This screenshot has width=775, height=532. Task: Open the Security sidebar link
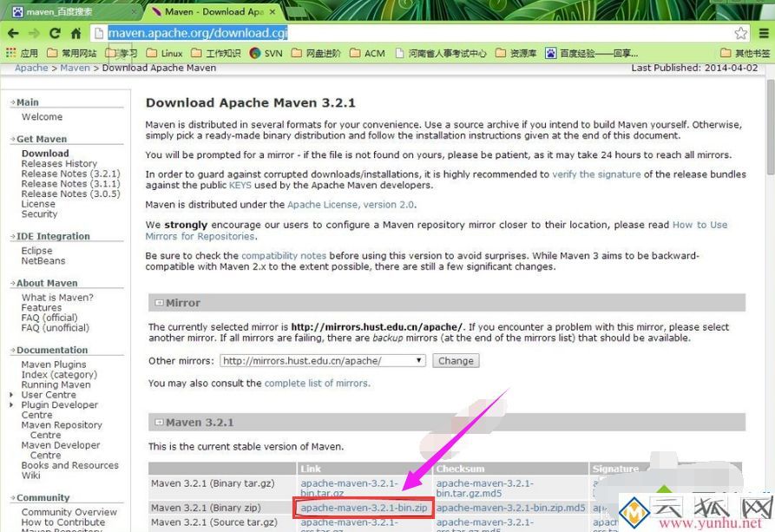(x=39, y=214)
